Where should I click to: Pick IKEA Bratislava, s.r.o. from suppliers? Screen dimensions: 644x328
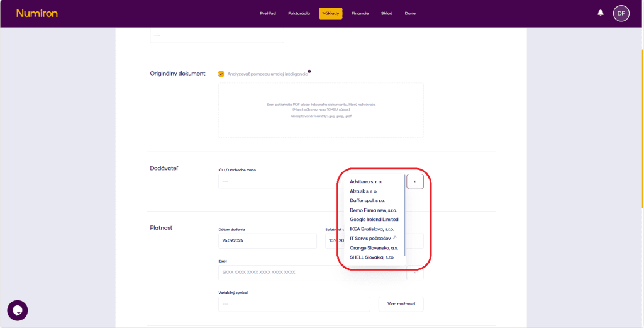click(x=371, y=229)
